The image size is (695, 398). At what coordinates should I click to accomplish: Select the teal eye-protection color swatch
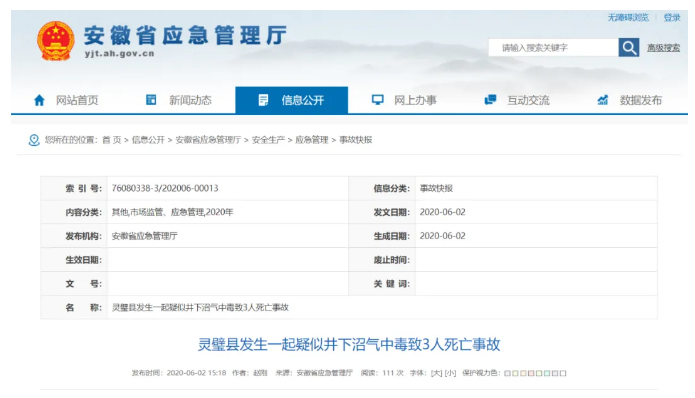(x=547, y=373)
